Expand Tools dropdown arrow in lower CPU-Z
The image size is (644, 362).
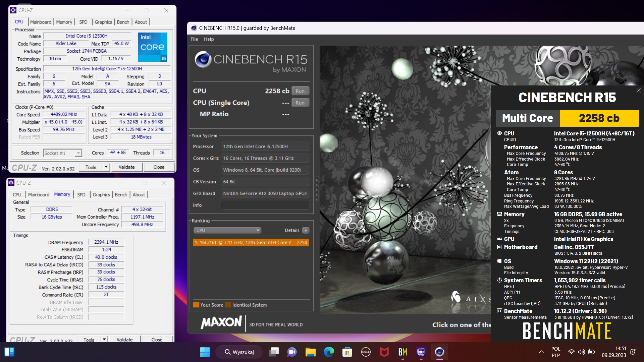tap(104, 339)
